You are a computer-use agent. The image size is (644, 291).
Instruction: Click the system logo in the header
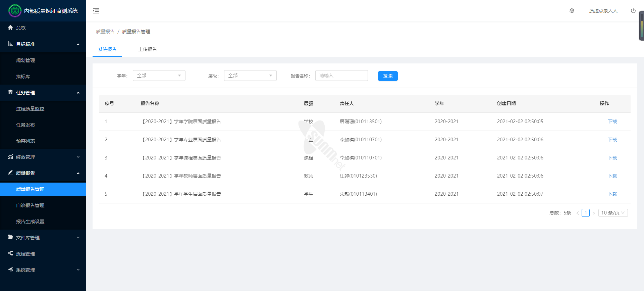tap(15, 11)
